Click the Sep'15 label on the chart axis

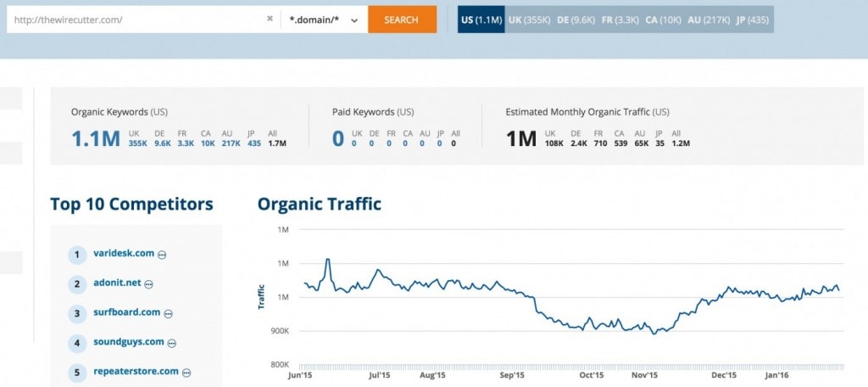pos(511,375)
